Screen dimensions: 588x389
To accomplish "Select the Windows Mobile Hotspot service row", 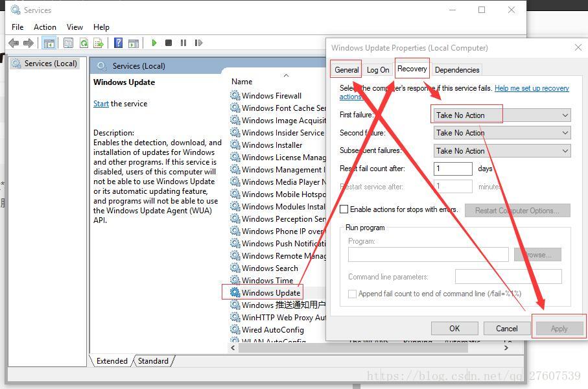I will [278, 194].
